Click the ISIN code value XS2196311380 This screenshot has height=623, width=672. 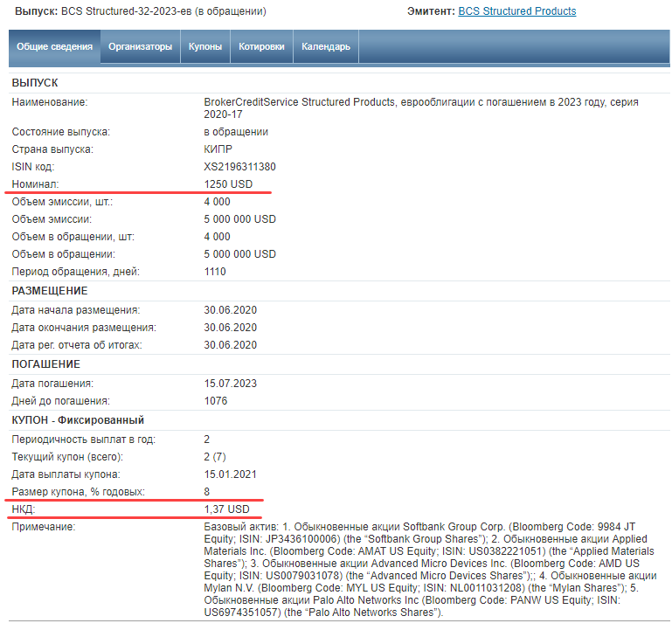[239, 167]
